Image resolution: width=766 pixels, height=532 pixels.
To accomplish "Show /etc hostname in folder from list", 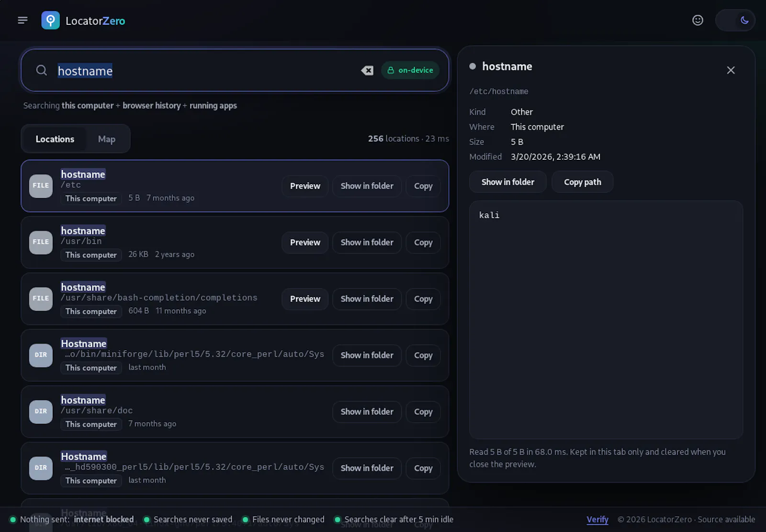I will point(367,186).
